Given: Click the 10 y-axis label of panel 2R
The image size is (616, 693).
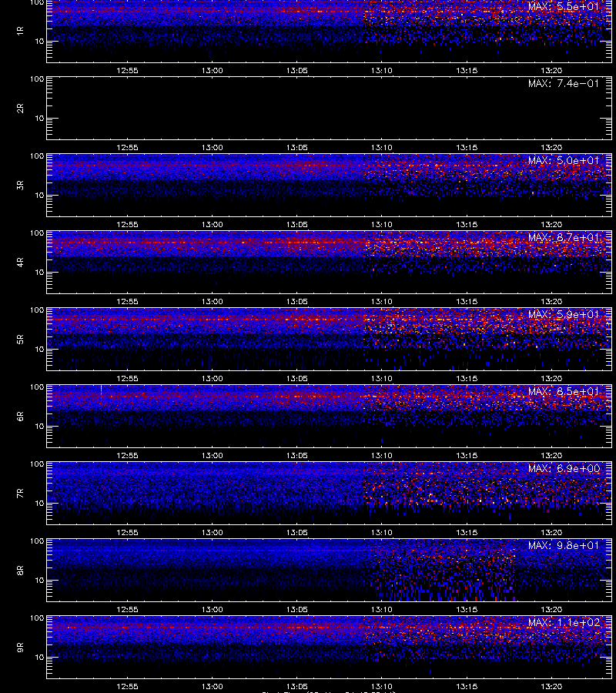Looking at the screenshot, I should 39,118.
